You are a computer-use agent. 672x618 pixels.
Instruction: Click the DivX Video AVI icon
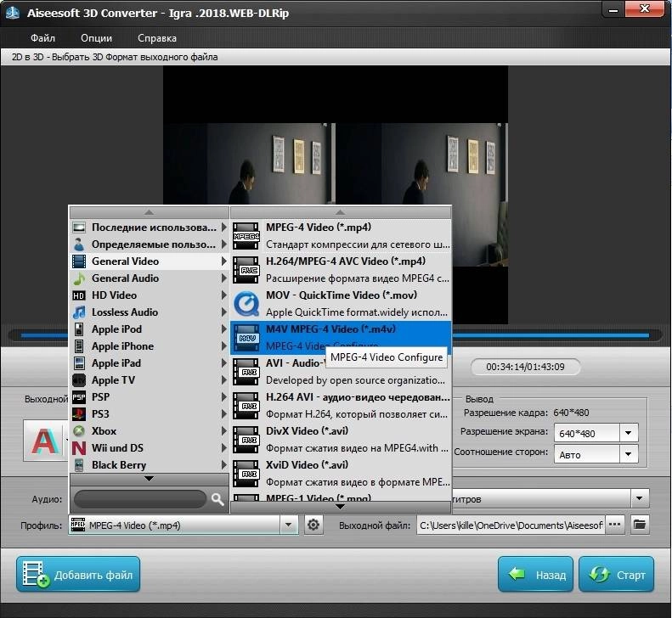tap(246, 440)
